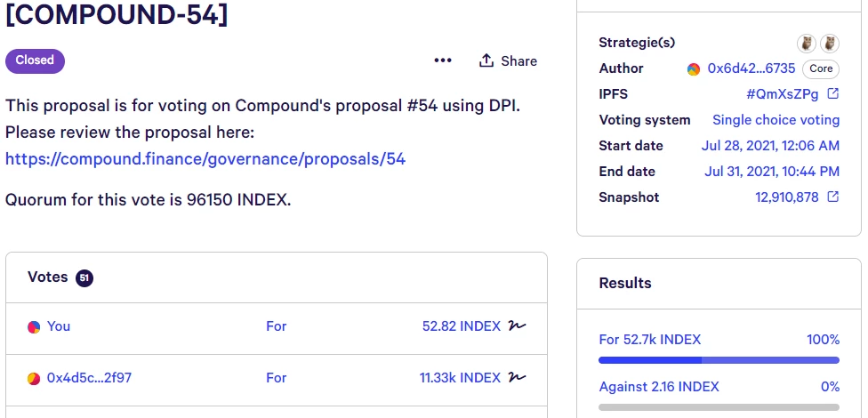The height and width of the screenshot is (418, 868).
Task: Click your voter avatar in votes list
Action: pos(34,327)
